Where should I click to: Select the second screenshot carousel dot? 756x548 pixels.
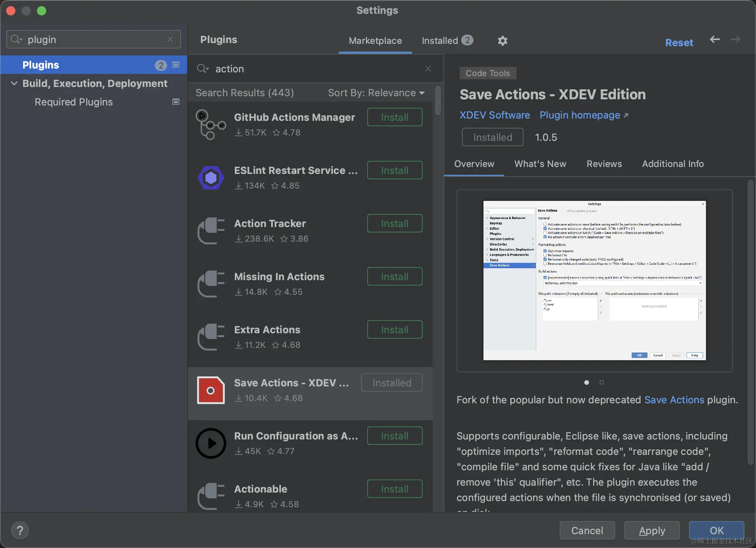click(x=602, y=382)
